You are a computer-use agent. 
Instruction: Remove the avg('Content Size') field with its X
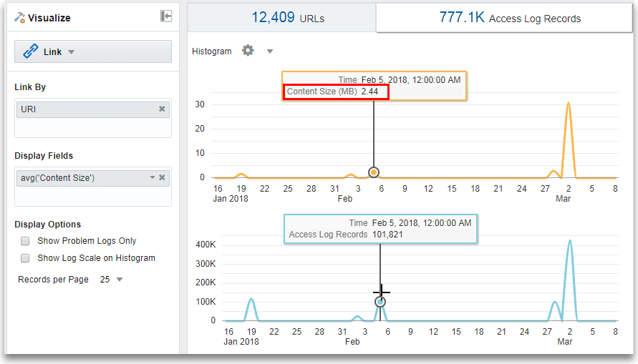(x=162, y=177)
